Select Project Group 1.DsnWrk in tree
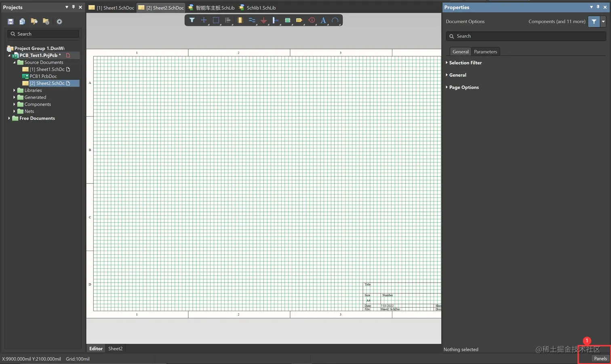The height and width of the screenshot is (364, 611). tap(39, 48)
